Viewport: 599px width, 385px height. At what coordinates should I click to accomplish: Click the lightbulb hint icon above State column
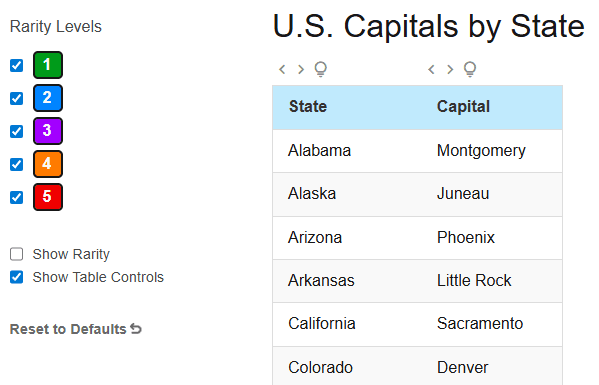(321, 69)
